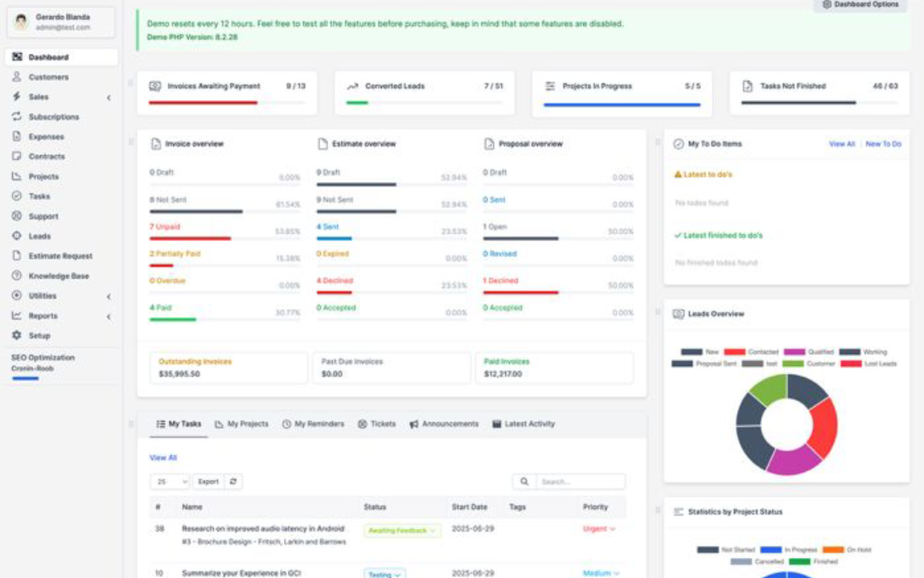This screenshot has height=578, width=924.
Task: Click the Setup gear icon in sidebar
Action: pyautogui.click(x=17, y=336)
